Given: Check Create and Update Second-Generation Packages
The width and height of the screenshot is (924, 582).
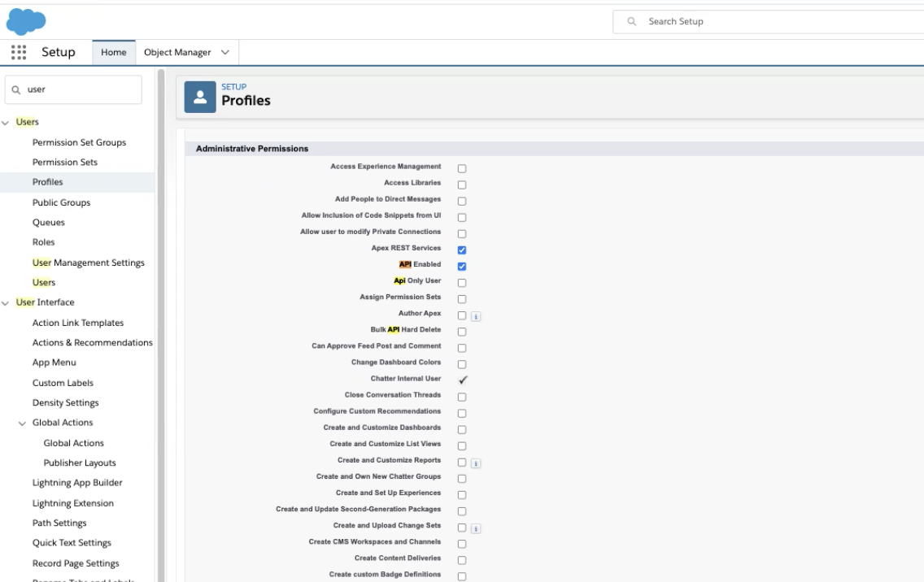Looking at the screenshot, I should tap(462, 511).
